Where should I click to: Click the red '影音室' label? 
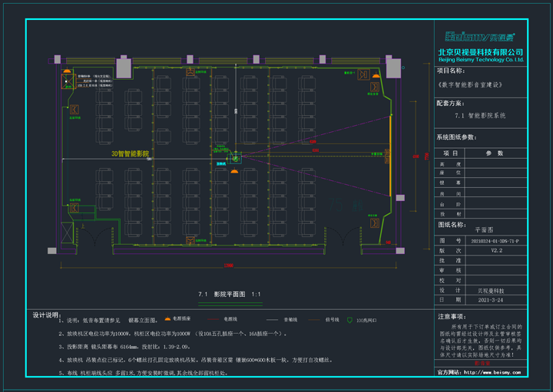click(x=482, y=363)
